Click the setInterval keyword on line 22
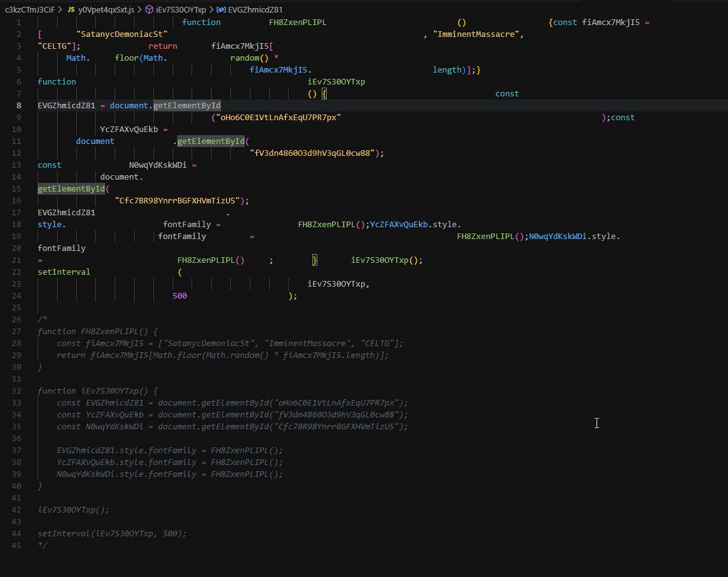 pyautogui.click(x=64, y=272)
